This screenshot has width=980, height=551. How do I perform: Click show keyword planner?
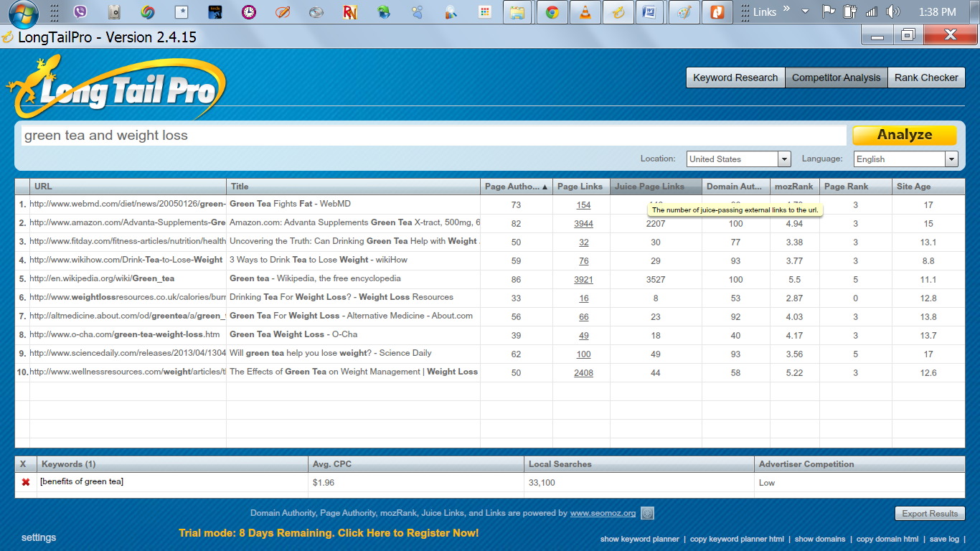click(640, 539)
